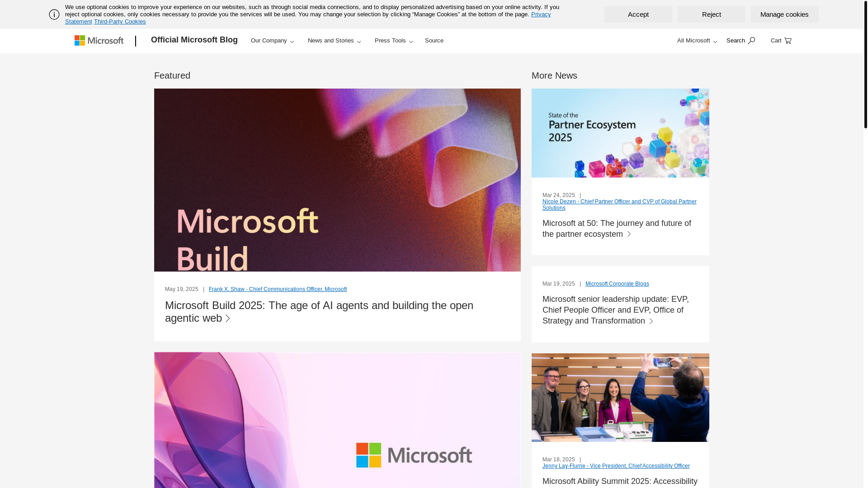
Task: Expand the Press Tools menu
Action: pyautogui.click(x=394, y=41)
